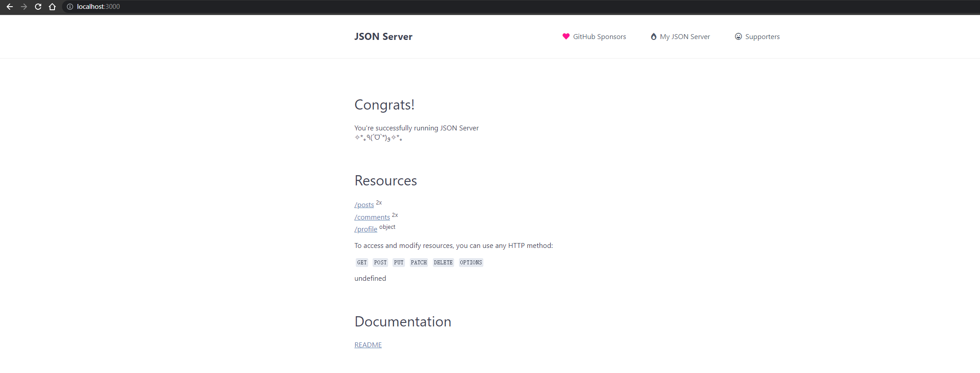Click the Documentation heading
This screenshot has width=980, height=373.
click(x=403, y=322)
